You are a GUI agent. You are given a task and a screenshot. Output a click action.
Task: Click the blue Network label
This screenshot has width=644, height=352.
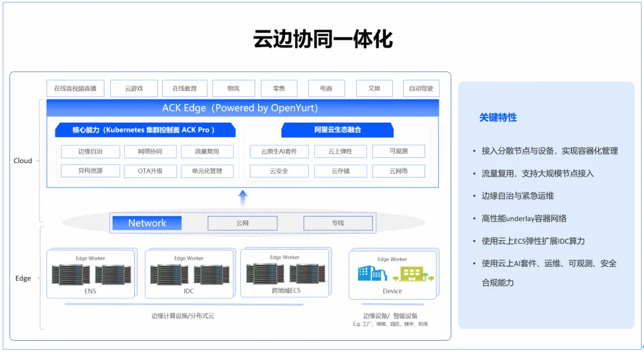tap(147, 223)
